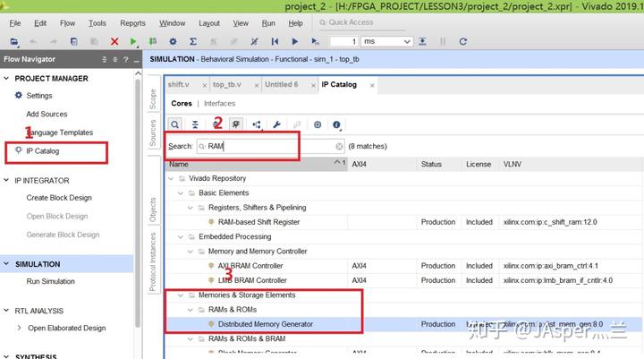Open the Run menu

coord(268,23)
